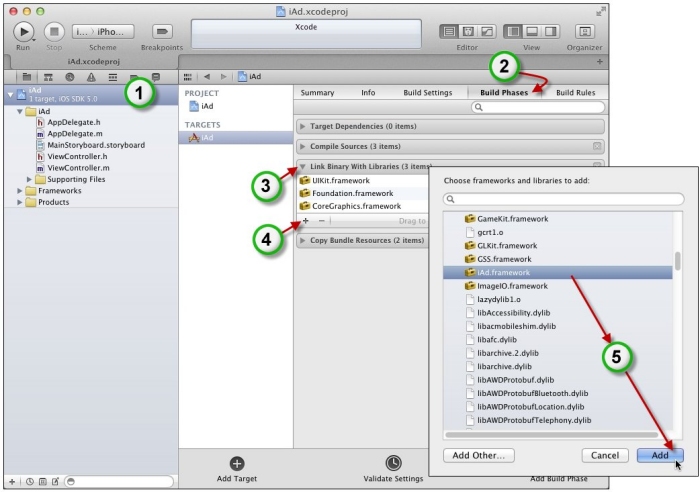Show the Project navigator folder icon
The height and width of the screenshot is (492, 700).
point(27,77)
